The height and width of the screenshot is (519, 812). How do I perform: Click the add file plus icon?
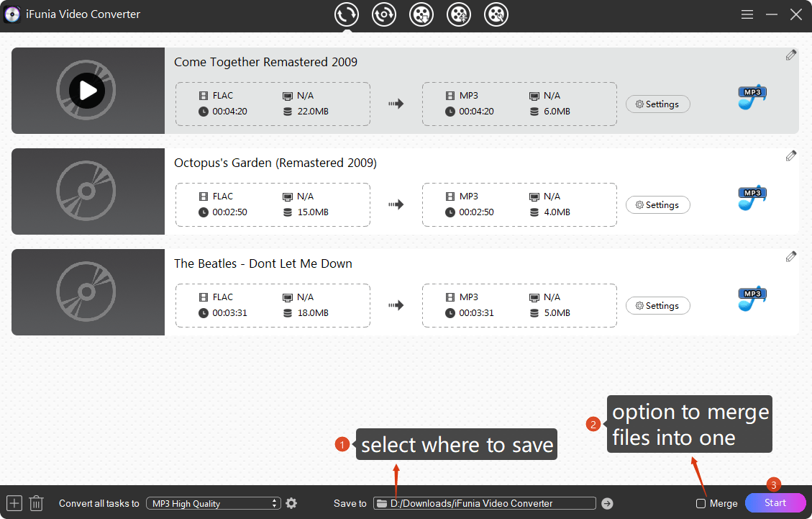pos(14,503)
